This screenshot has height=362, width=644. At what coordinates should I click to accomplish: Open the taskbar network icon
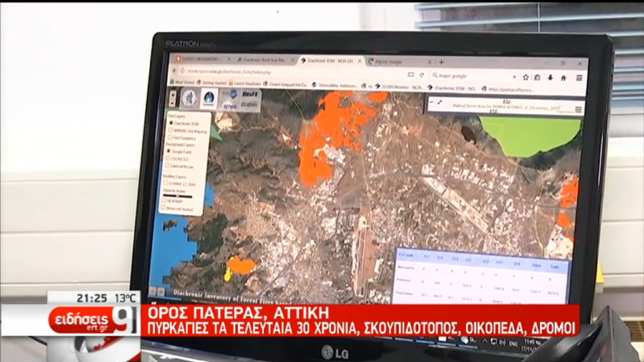(x=494, y=342)
